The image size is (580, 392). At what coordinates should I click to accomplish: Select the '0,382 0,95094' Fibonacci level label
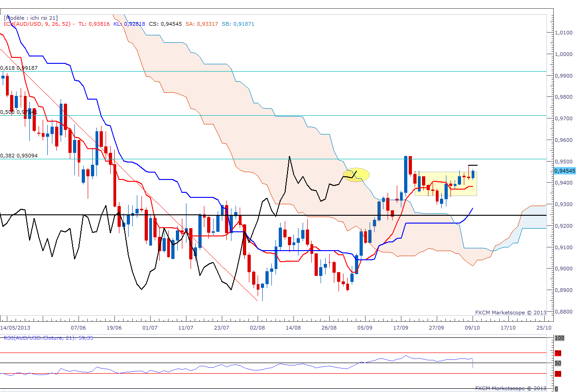(x=19, y=156)
